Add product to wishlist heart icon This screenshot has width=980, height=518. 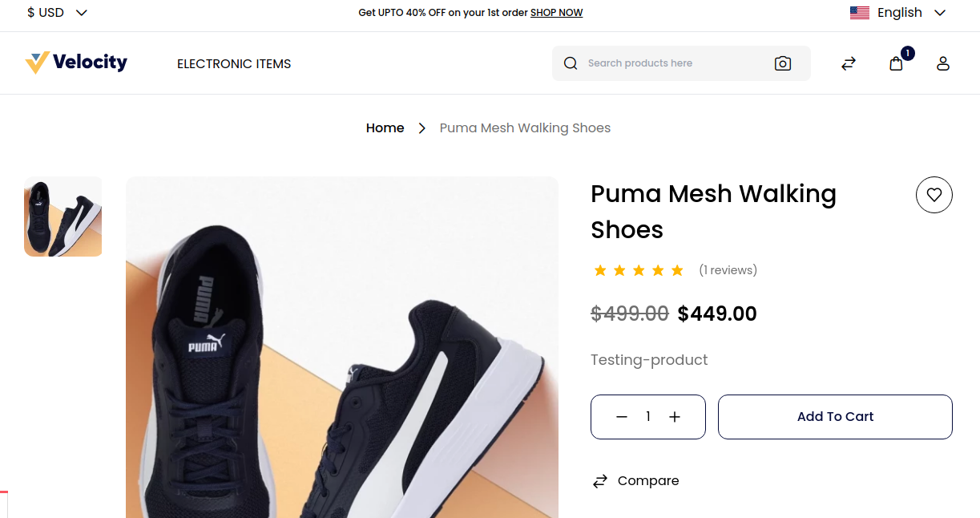(934, 194)
